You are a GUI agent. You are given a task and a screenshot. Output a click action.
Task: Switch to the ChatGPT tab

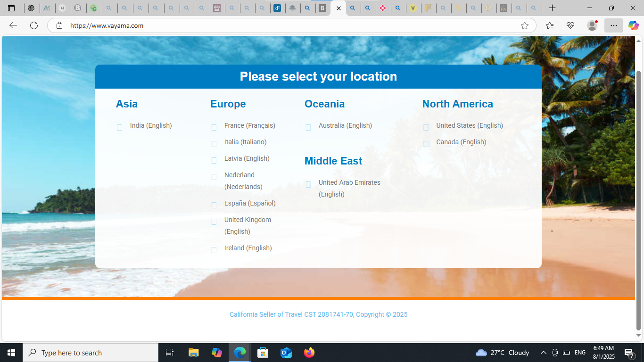(x=31, y=8)
